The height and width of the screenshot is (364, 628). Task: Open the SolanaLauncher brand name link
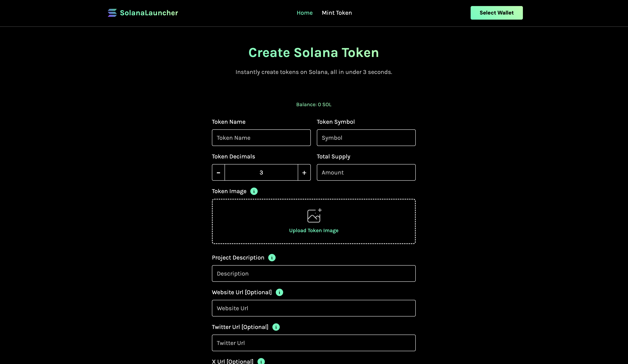pyautogui.click(x=149, y=13)
